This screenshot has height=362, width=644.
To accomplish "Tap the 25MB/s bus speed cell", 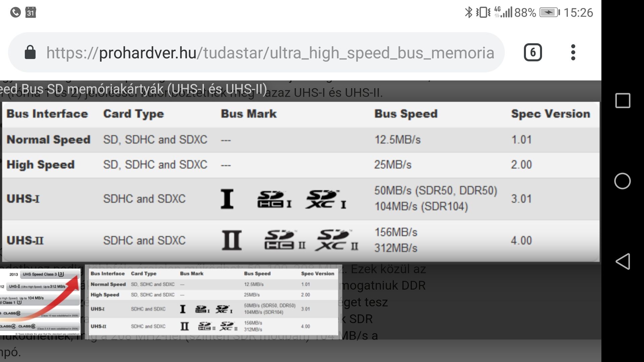I will (393, 165).
